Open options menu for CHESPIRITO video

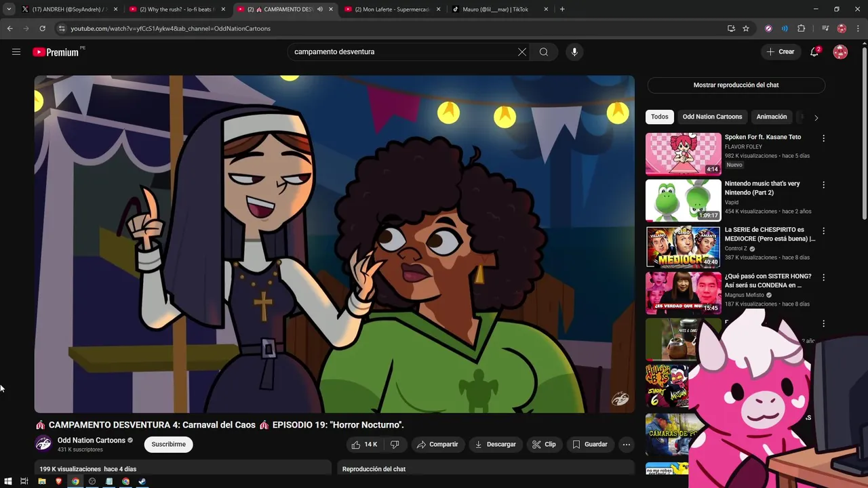(824, 231)
